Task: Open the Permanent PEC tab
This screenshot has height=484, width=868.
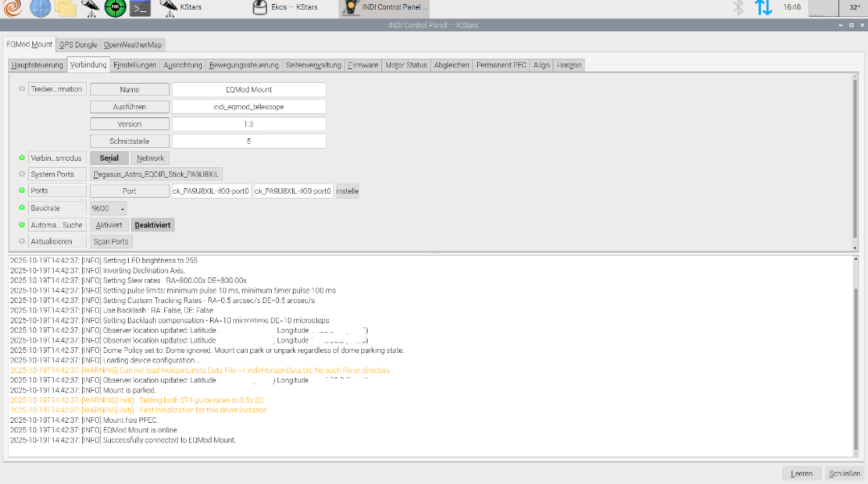Action: pos(501,65)
